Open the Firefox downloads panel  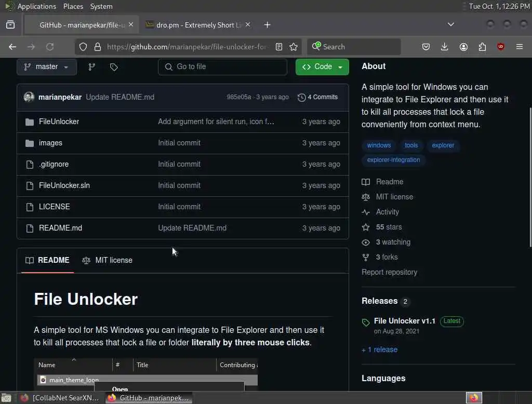tap(445, 47)
